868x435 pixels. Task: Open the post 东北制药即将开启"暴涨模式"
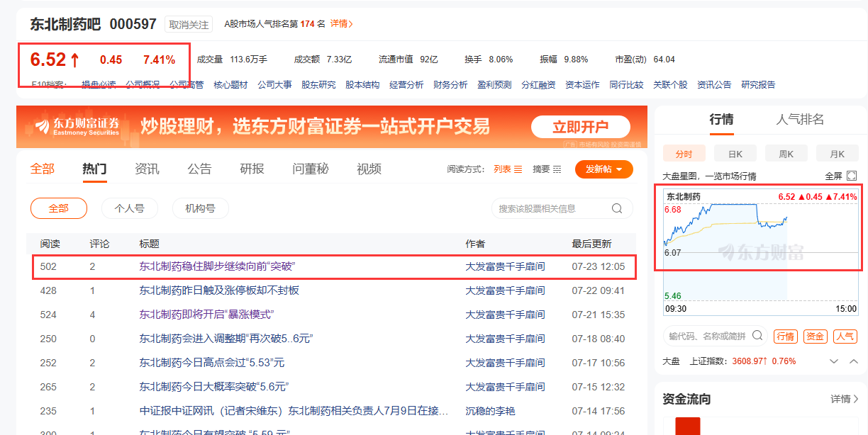(206, 315)
